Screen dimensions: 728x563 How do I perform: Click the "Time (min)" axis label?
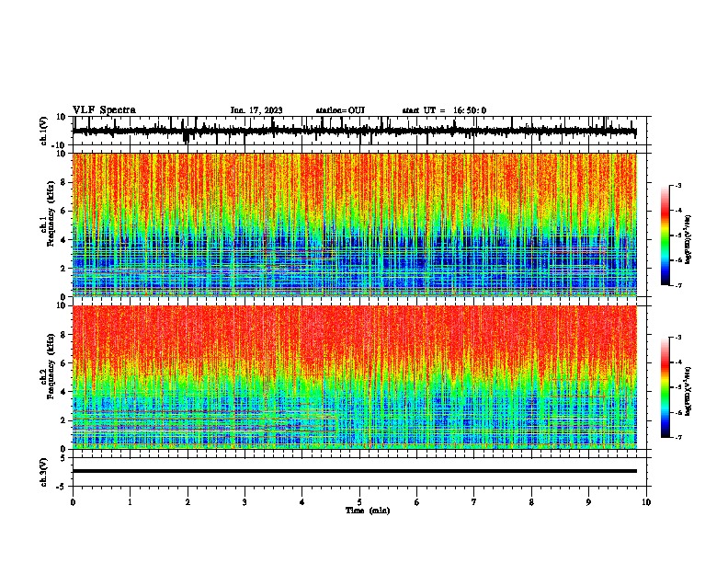[368, 511]
